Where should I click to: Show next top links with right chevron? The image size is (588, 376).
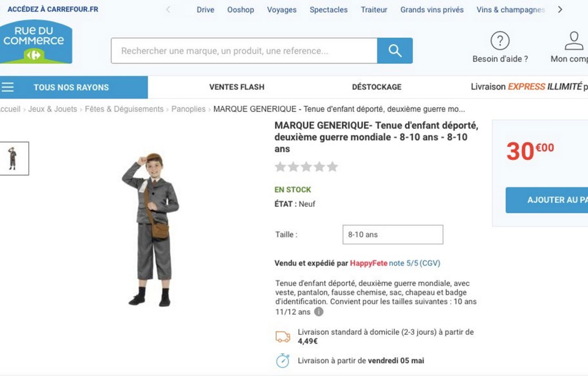pyautogui.click(x=560, y=9)
